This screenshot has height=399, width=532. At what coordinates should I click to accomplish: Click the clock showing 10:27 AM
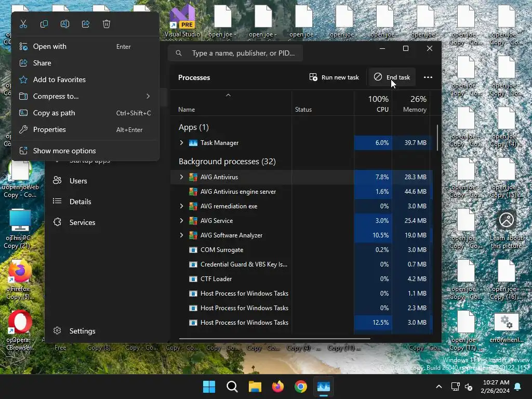[x=496, y=383]
